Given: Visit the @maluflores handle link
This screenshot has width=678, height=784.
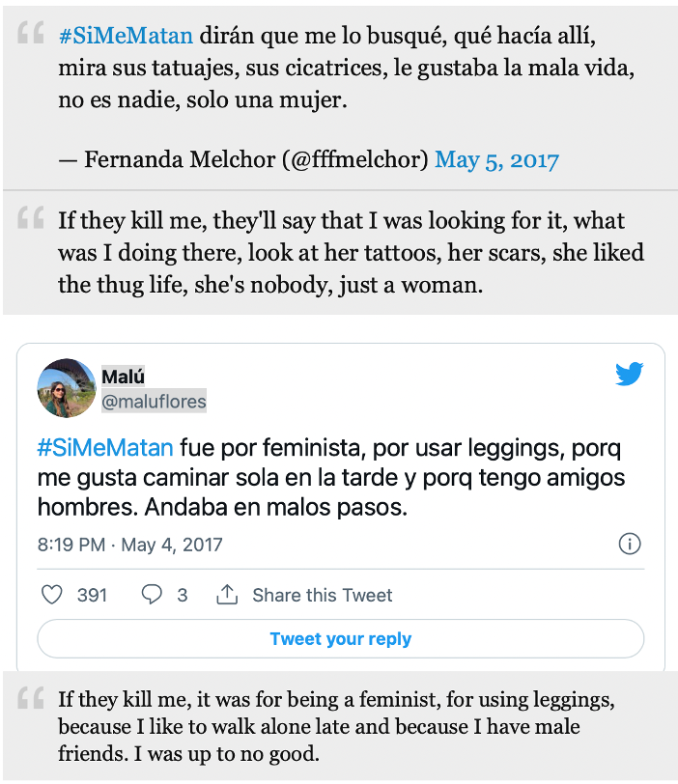Looking at the screenshot, I should point(154,401).
